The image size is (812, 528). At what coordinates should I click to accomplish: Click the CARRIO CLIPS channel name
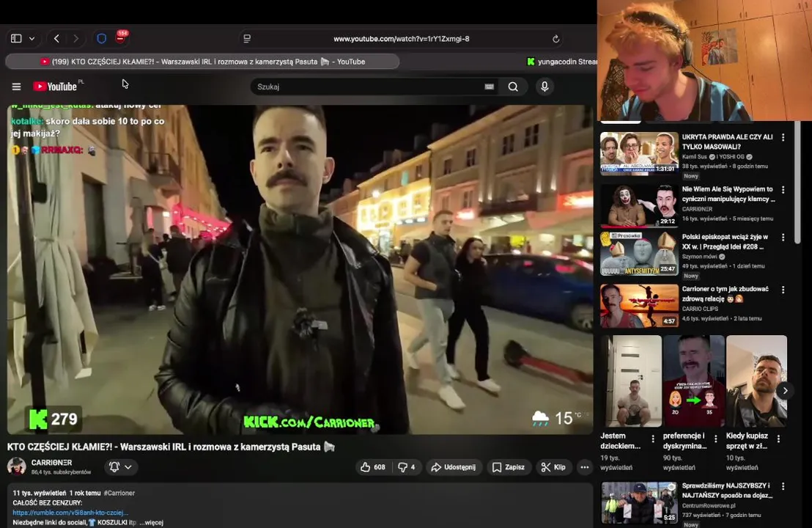point(700,309)
